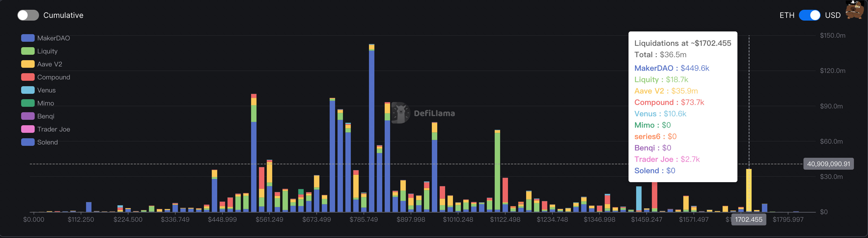Switch the ETH/USD currency toggle

pos(809,15)
